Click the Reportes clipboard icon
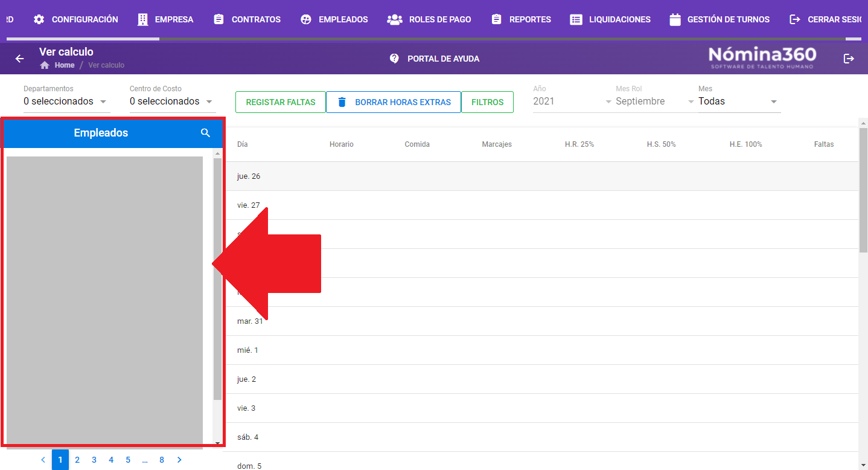 coord(496,19)
